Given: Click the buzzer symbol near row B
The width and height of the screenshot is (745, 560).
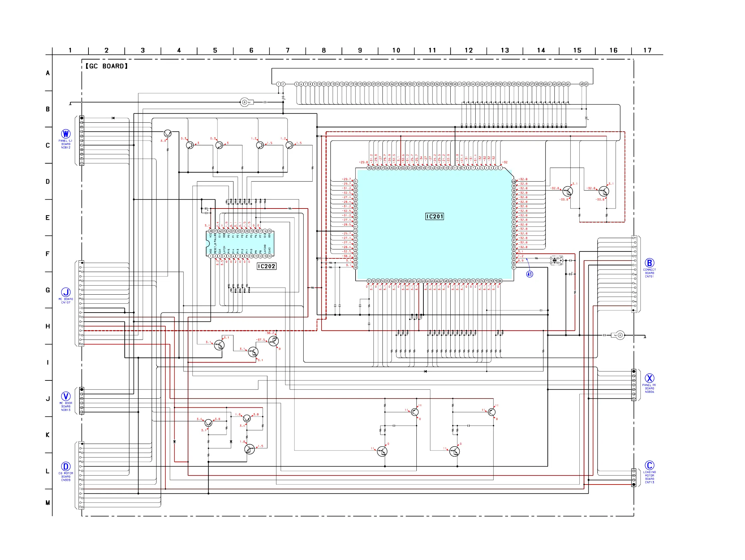Looking at the screenshot, I should (245, 102).
